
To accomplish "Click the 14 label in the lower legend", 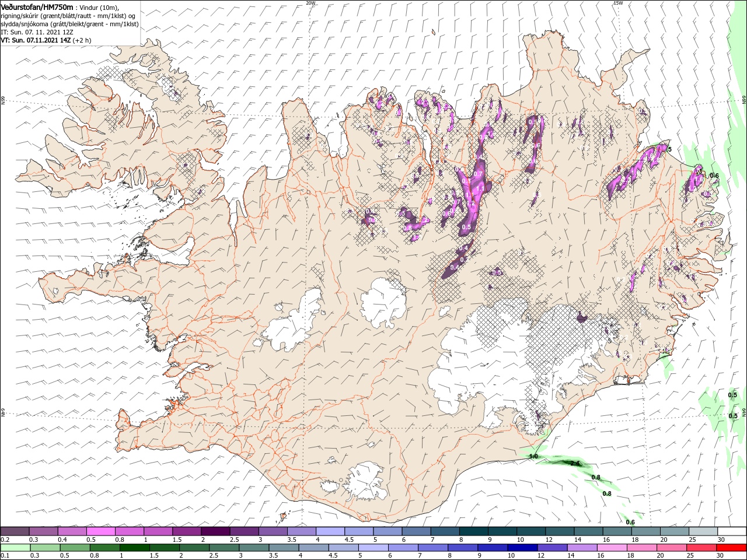I will point(570,556).
